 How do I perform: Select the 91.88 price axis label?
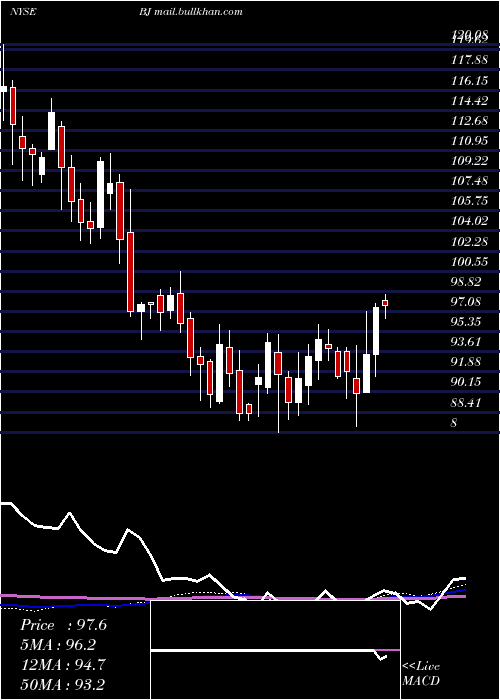coord(466,362)
